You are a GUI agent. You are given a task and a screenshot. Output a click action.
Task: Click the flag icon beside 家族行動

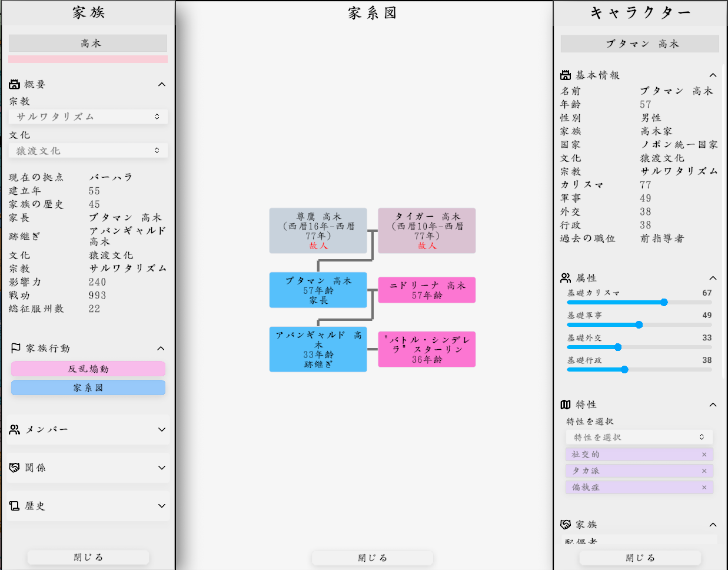(x=16, y=348)
